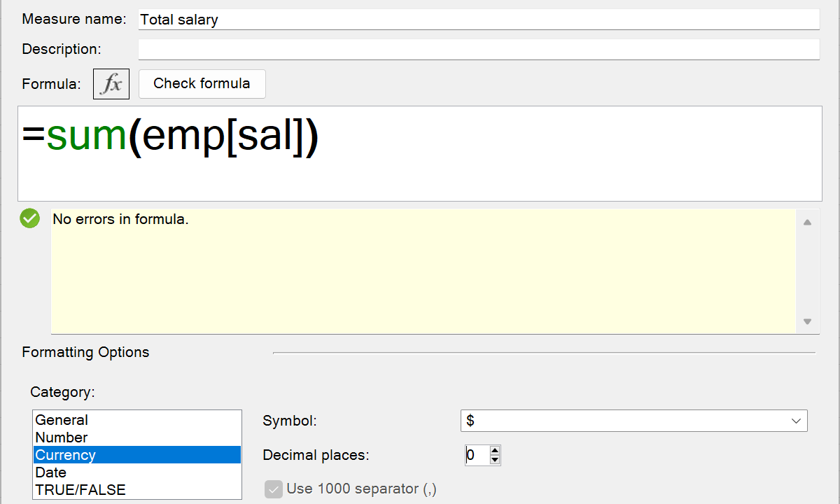Select TRUE/FALSE category option
This screenshot has height=504, width=840.
[x=80, y=490]
